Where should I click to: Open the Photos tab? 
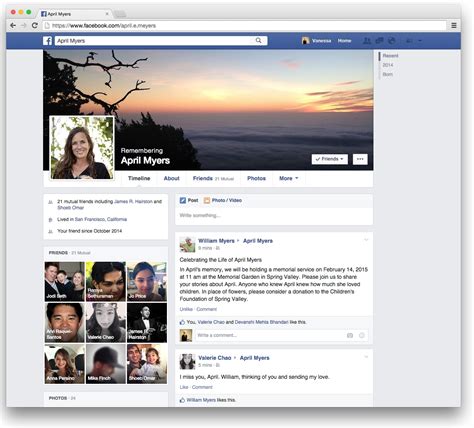pos(256,178)
